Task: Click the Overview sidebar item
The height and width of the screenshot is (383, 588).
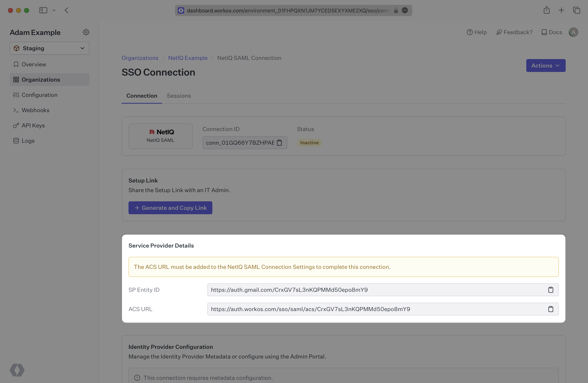Action: coord(34,64)
